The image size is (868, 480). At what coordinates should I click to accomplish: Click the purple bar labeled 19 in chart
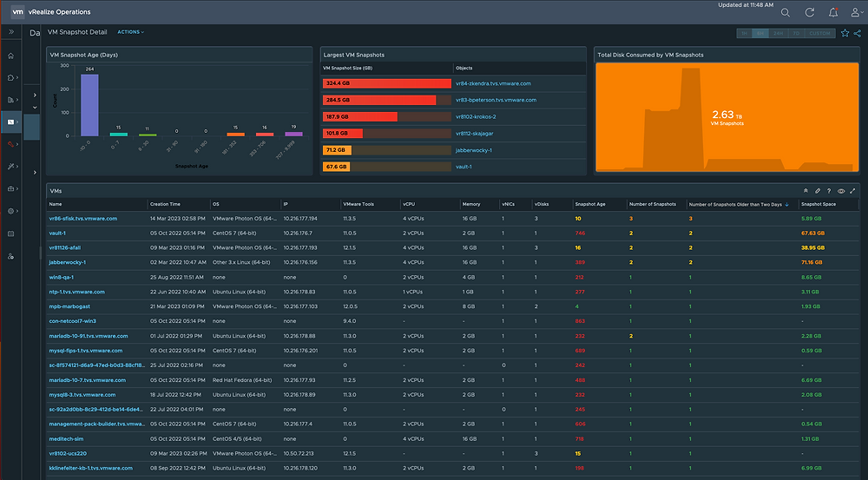pos(294,134)
